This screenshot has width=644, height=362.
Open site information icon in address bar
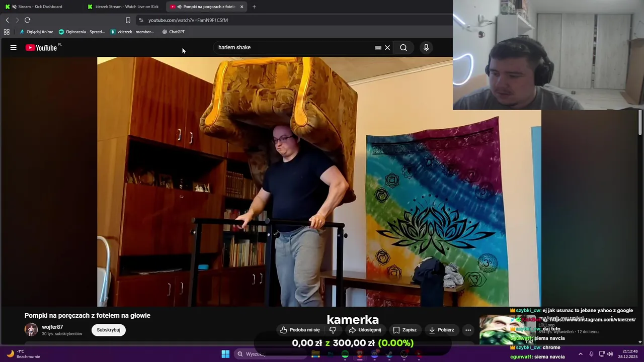[x=141, y=20]
